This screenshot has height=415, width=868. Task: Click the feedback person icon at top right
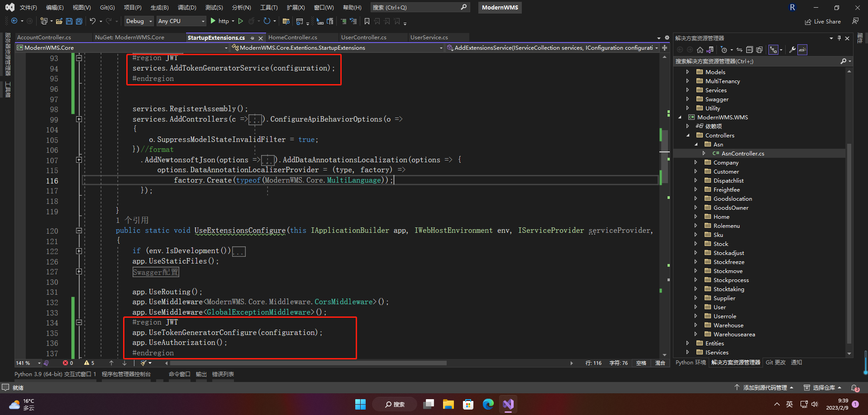tap(855, 21)
